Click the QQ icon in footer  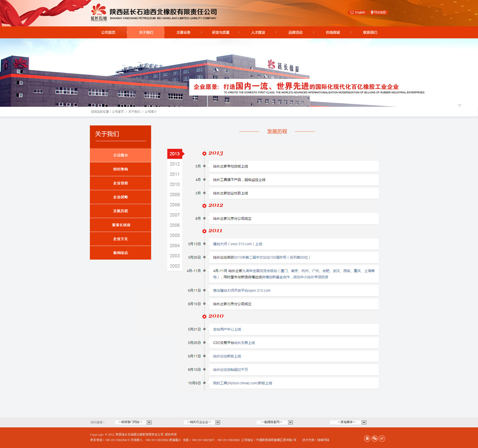pos(367,438)
